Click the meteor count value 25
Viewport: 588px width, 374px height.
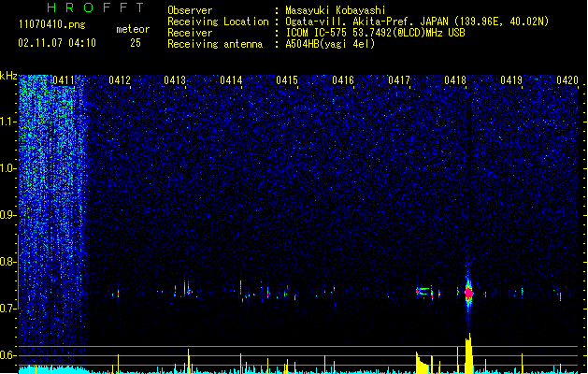(x=136, y=43)
